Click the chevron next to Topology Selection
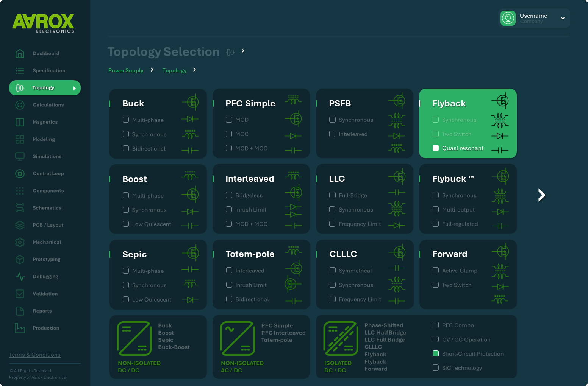Screen dimensions: 588x386 (x=242, y=51)
